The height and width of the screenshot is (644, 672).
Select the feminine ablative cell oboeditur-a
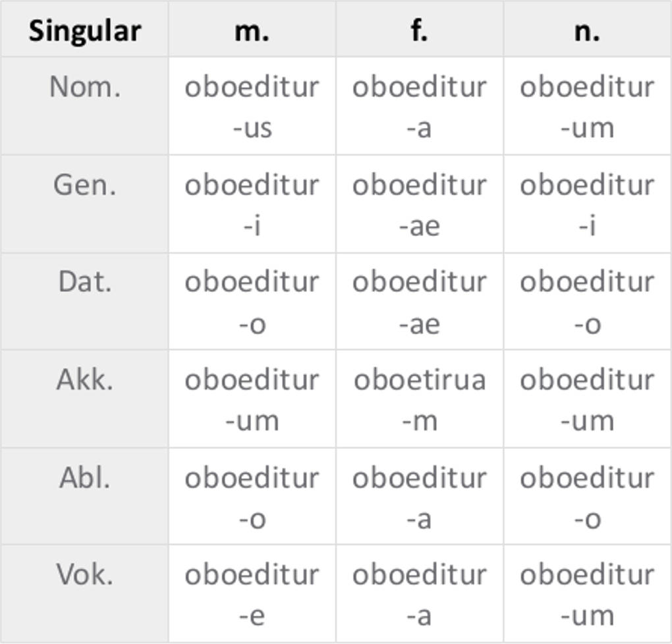pos(420,497)
